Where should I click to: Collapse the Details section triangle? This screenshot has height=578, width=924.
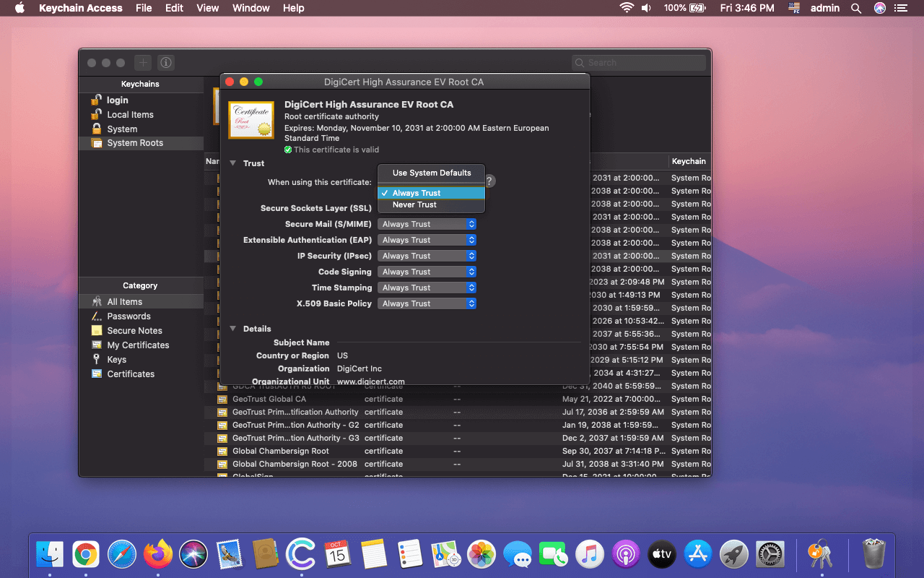click(x=233, y=329)
